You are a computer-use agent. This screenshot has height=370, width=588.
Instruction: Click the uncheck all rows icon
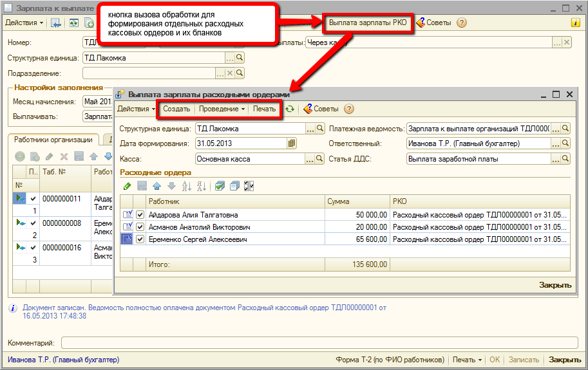point(234,186)
